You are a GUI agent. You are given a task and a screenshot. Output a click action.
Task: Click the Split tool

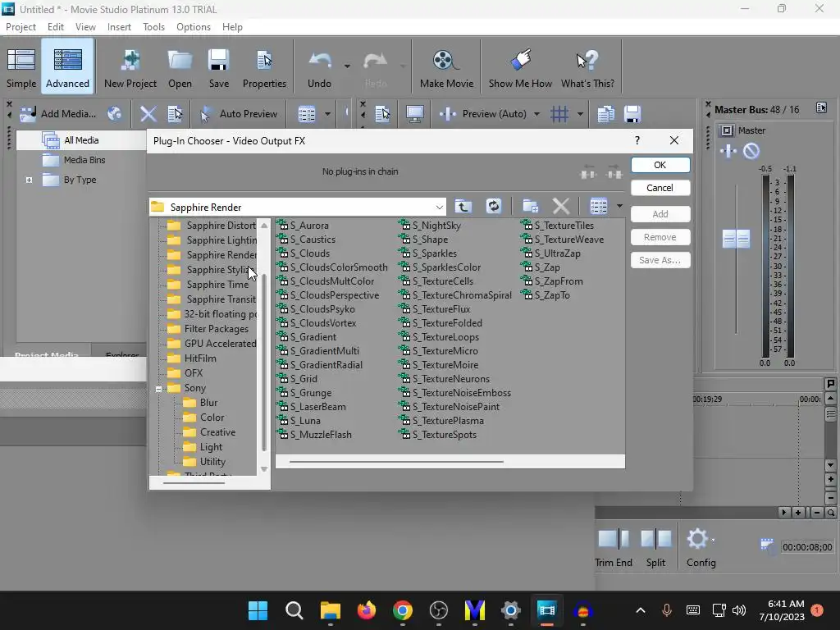coord(655,547)
